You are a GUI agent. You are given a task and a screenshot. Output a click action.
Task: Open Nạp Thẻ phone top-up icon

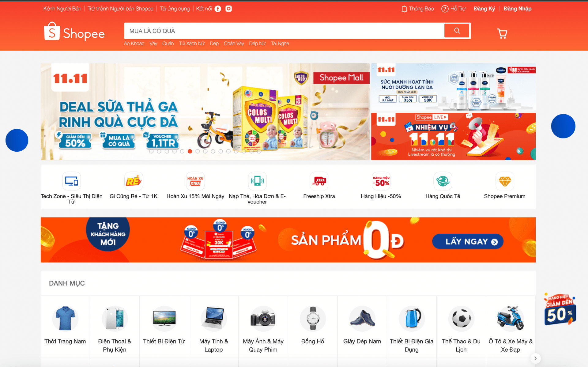257,181
